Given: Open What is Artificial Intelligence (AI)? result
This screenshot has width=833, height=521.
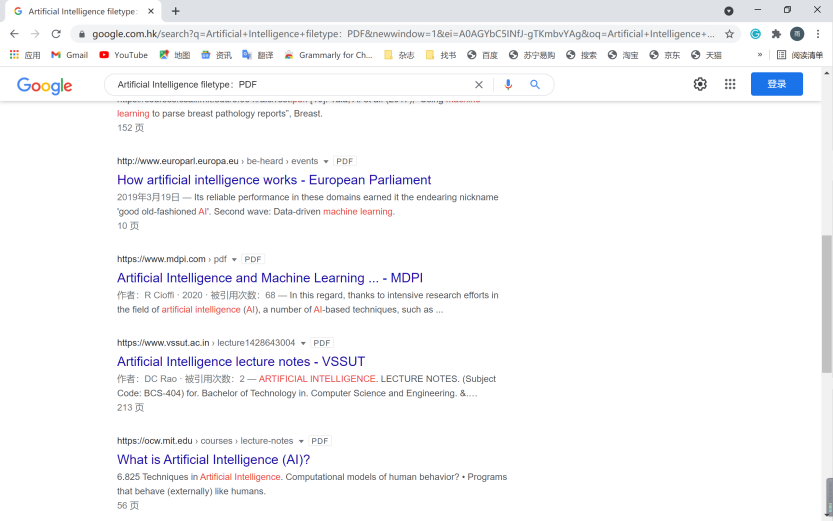Looking at the screenshot, I should click(214, 459).
